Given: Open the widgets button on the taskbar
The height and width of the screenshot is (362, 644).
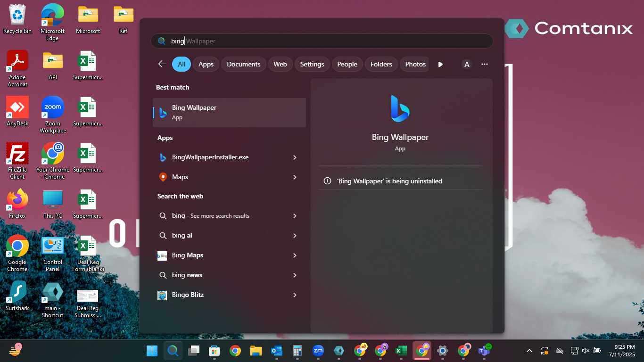Looking at the screenshot, I should (x=16, y=351).
